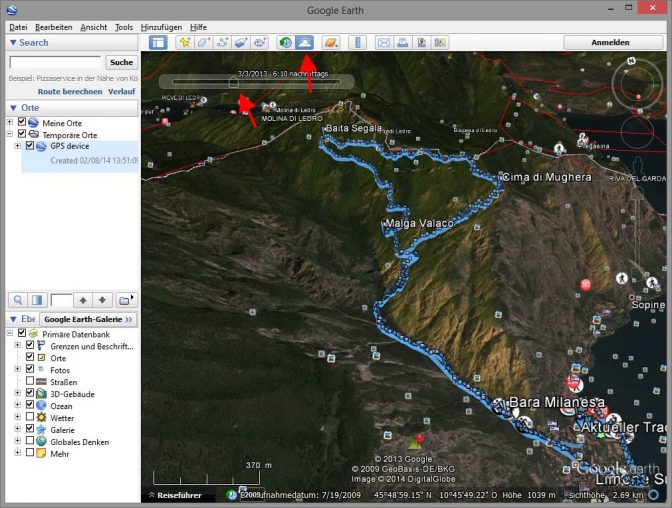Uncheck the GPS device checkbox
This screenshot has height=508, width=672.
pos(30,145)
